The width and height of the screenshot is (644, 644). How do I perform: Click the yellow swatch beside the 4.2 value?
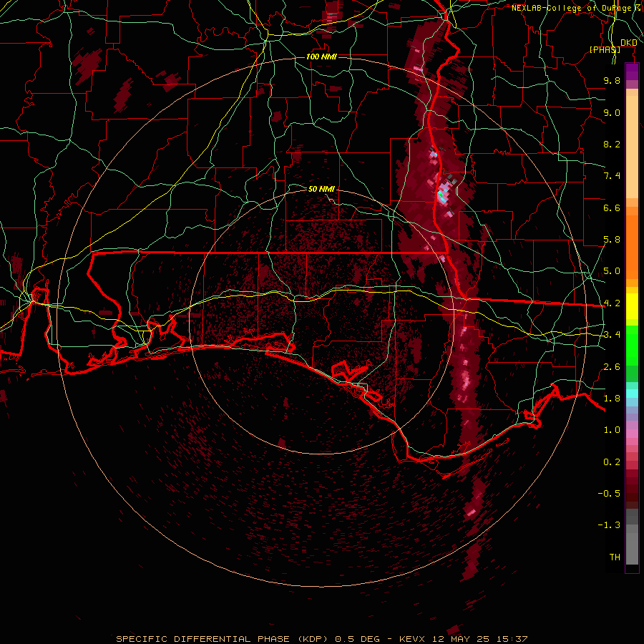pyautogui.click(x=632, y=306)
